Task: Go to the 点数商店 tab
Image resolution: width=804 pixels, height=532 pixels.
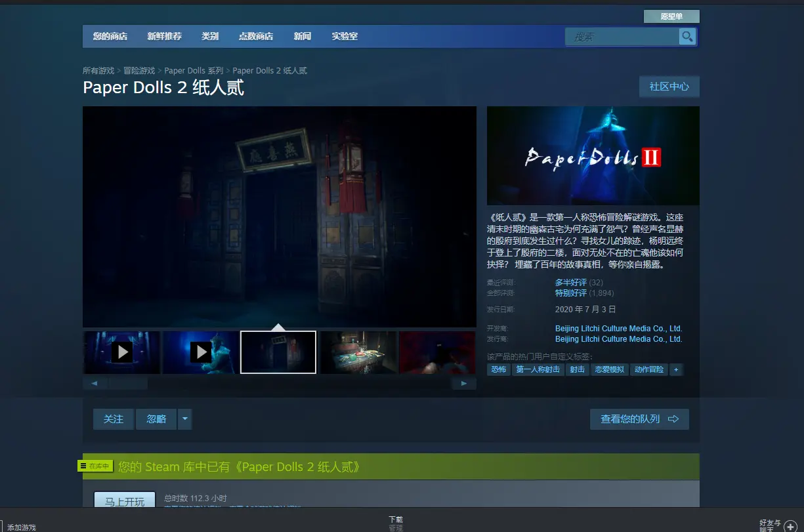Action: click(256, 37)
